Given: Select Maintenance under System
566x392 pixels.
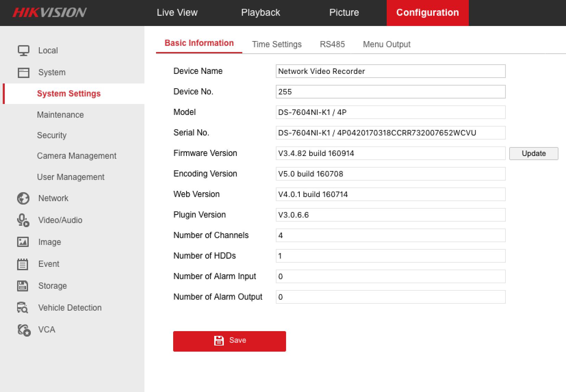Looking at the screenshot, I should (60, 115).
